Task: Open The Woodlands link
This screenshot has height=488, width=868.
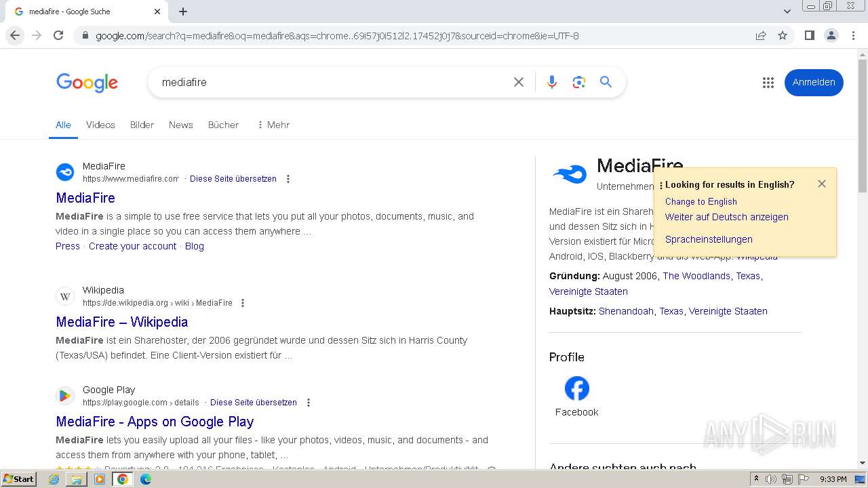Action: click(696, 276)
